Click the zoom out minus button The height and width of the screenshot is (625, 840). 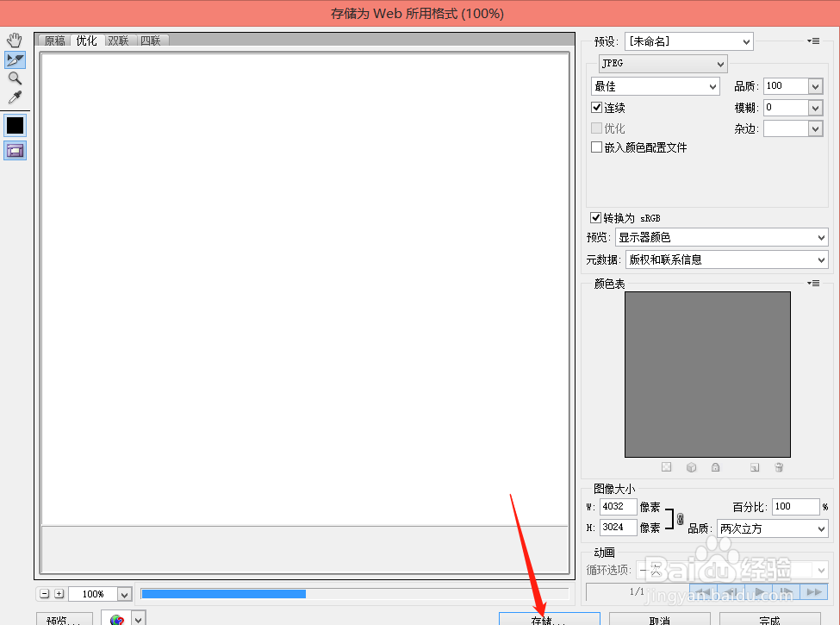click(x=45, y=594)
